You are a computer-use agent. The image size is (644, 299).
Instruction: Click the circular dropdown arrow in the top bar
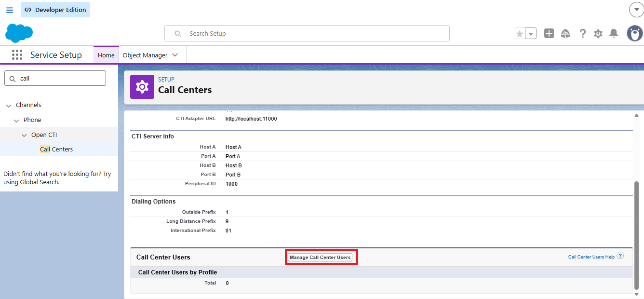(x=636, y=10)
